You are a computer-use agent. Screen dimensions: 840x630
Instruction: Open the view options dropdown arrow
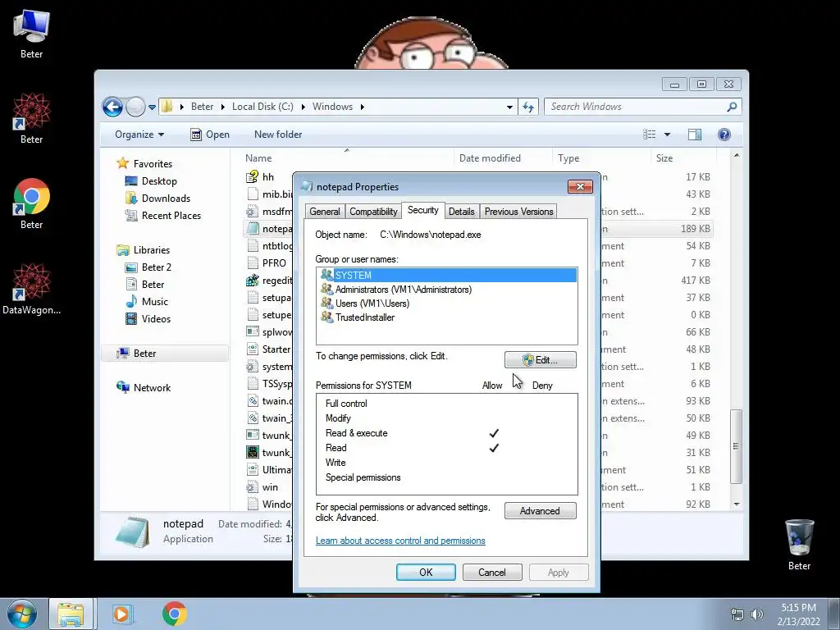click(668, 135)
